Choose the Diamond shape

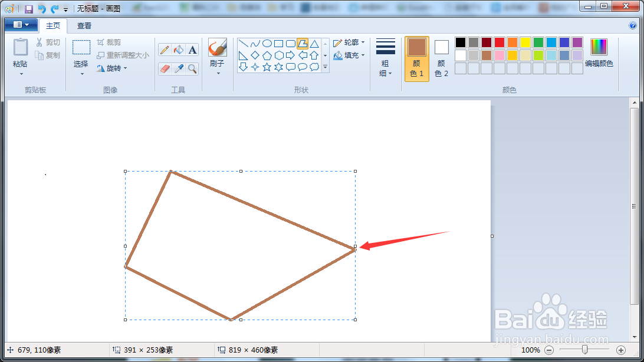pyautogui.click(x=255, y=55)
